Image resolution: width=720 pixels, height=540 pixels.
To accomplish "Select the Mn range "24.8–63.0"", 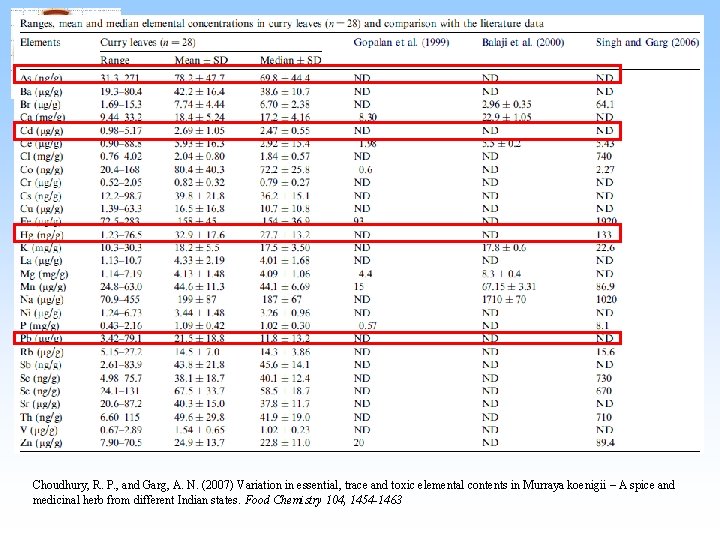I will coord(121,287).
